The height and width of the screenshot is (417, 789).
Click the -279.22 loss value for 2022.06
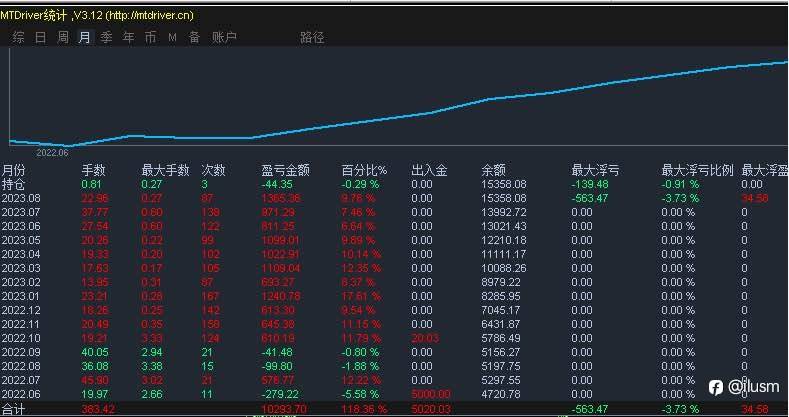point(279,394)
